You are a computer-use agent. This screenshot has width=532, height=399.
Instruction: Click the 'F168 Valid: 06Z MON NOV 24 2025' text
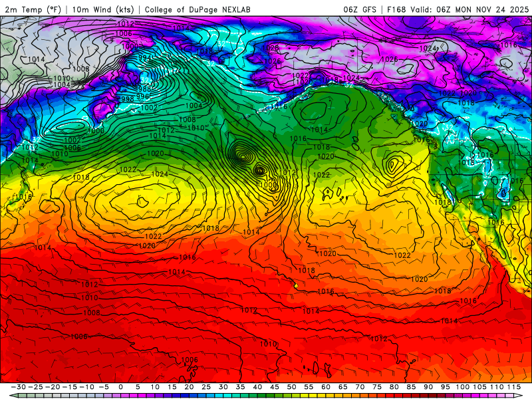coord(458,9)
